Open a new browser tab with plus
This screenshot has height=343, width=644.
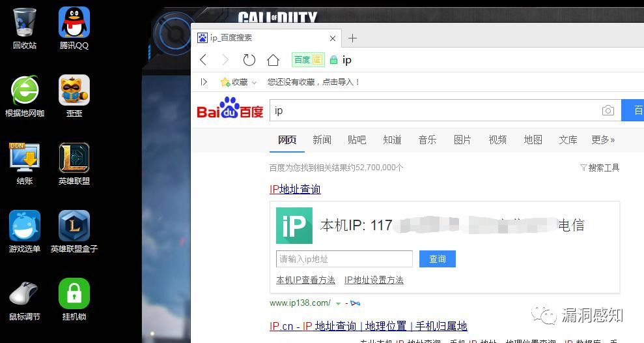click(x=352, y=38)
